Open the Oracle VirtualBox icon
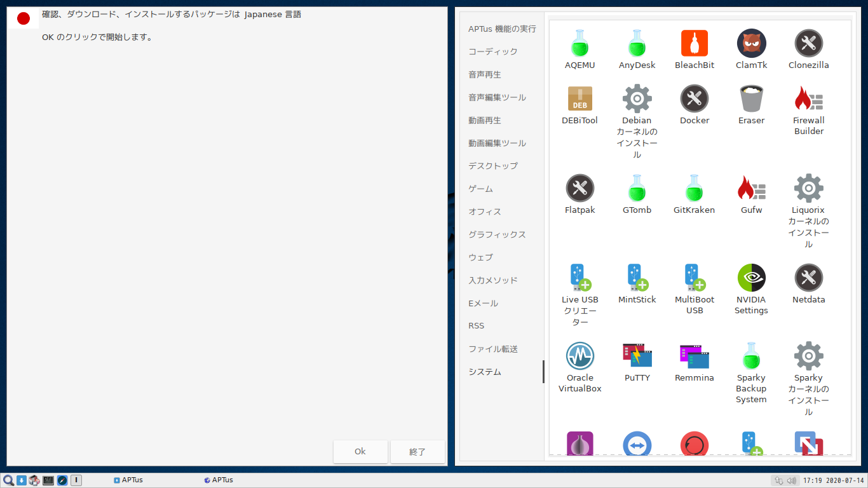Image resolution: width=868 pixels, height=488 pixels. [580, 356]
